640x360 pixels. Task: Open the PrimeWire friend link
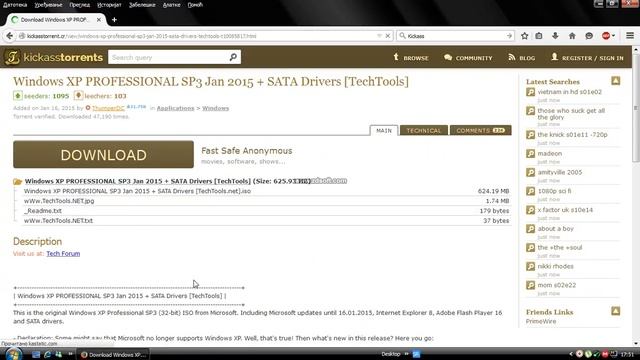click(541, 321)
